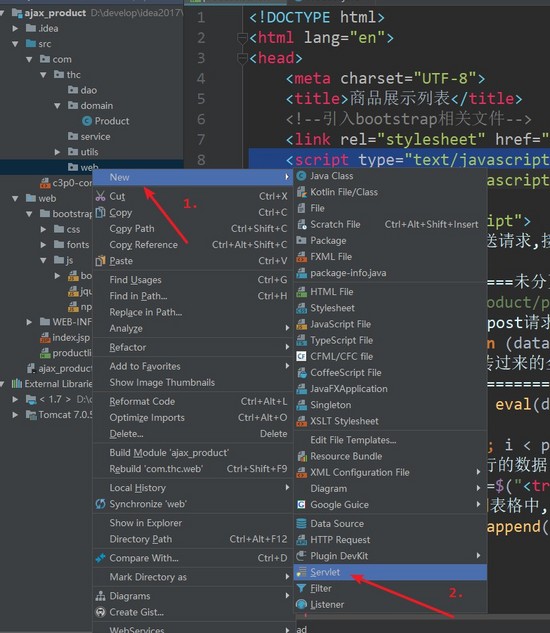Collapse the domain package node
This screenshot has width=550, height=633.
coord(57,106)
